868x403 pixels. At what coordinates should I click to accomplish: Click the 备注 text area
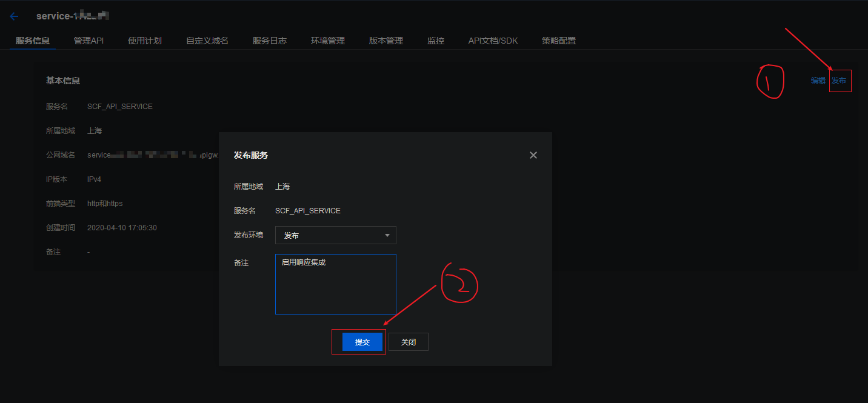tap(336, 284)
